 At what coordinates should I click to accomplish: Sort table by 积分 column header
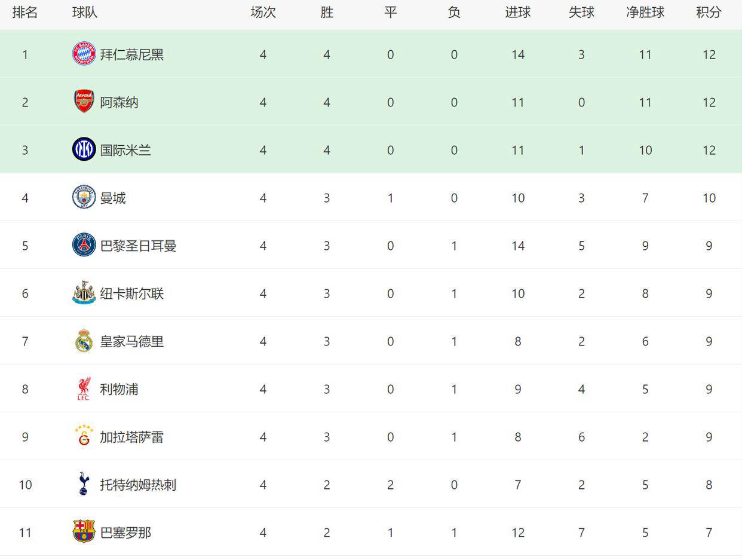pyautogui.click(x=709, y=13)
